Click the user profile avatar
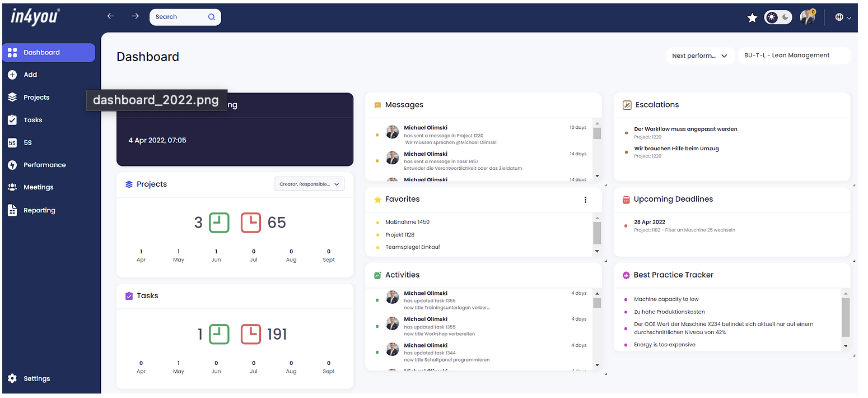Image resolution: width=868 pixels, height=398 pixels. point(807,17)
